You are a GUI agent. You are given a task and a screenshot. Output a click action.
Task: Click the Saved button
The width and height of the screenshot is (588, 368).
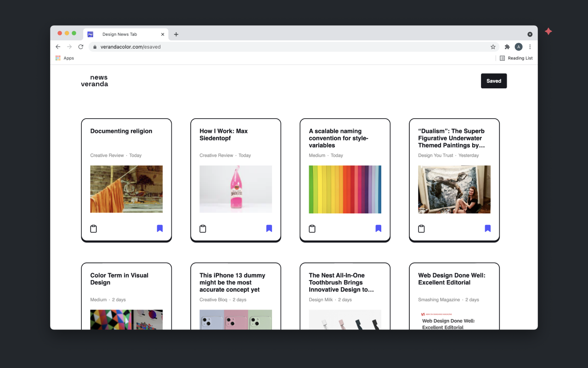point(494,80)
